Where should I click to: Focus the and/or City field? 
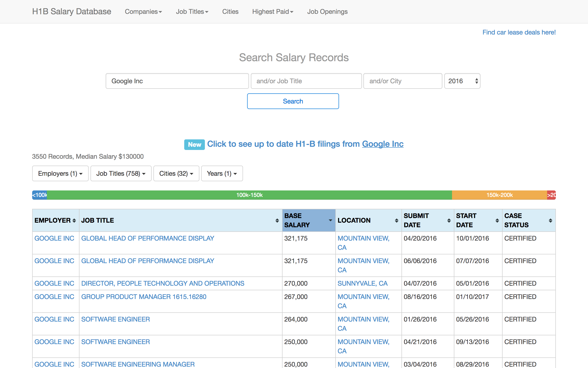[403, 81]
